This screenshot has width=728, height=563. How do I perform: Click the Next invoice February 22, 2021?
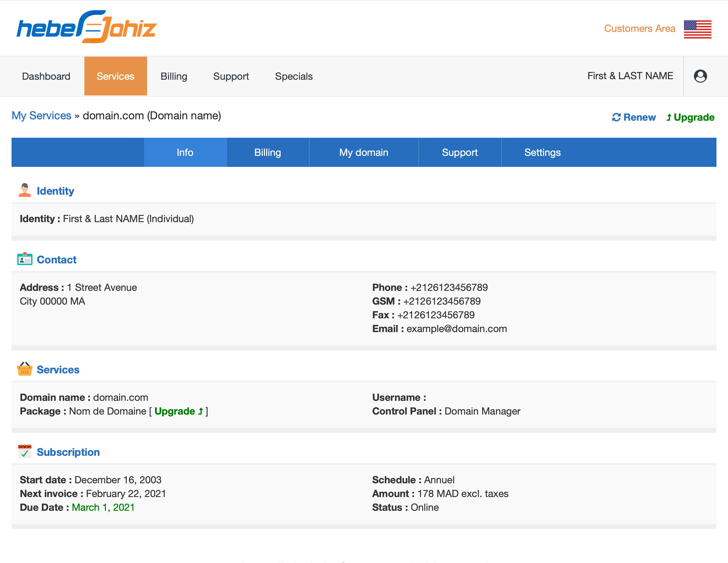coord(126,494)
